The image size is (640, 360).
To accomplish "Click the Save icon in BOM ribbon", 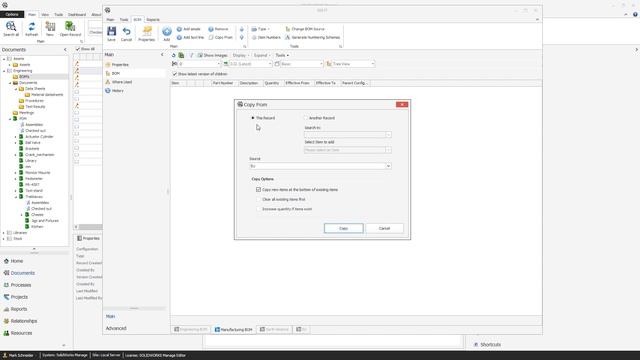I will (111, 33).
